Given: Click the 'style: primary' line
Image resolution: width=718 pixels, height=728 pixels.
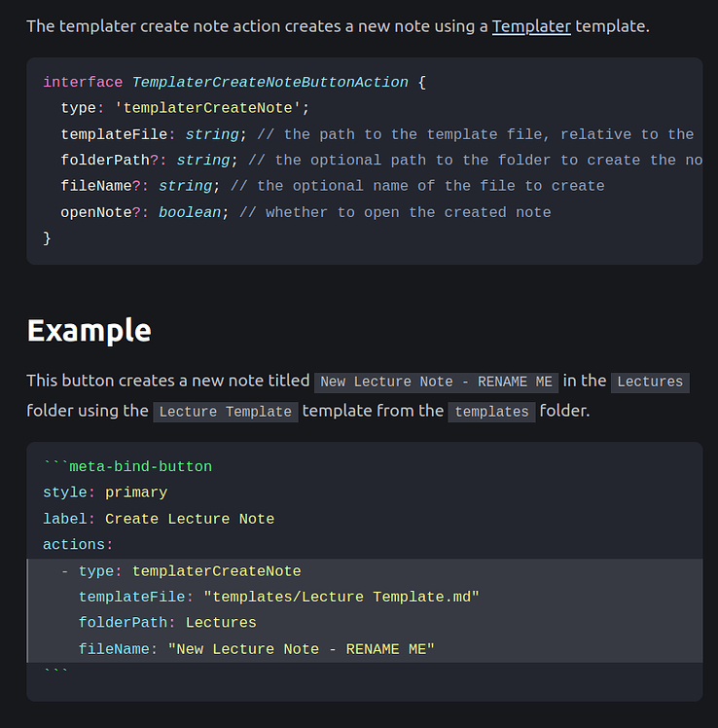Looking at the screenshot, I should (105, 492).
